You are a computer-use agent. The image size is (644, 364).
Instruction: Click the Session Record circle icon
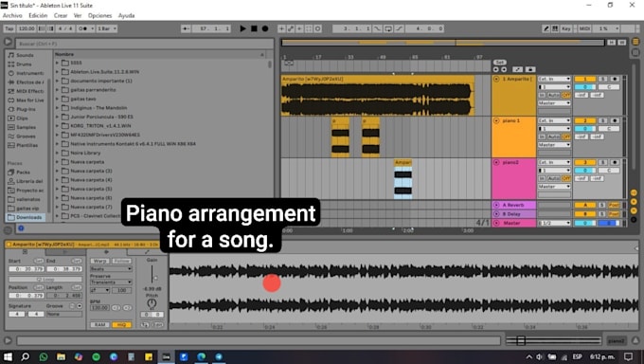pos(318,28)
